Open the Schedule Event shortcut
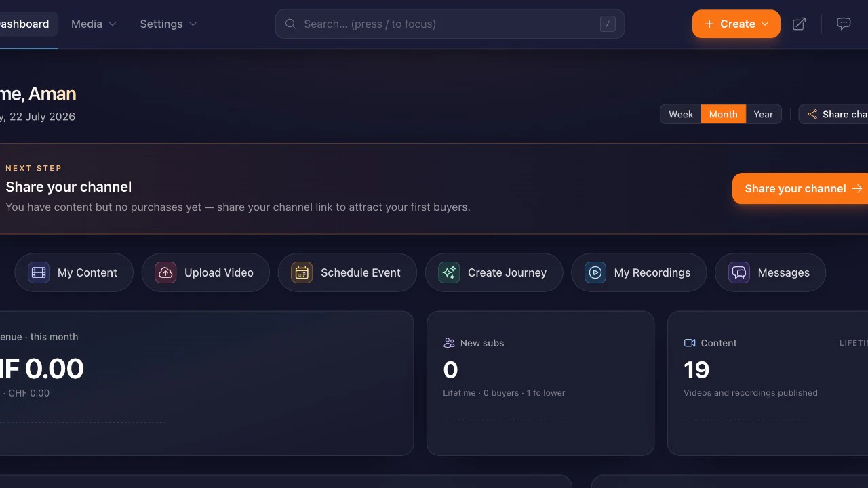 pyautogui.click(x=347, y=272)
